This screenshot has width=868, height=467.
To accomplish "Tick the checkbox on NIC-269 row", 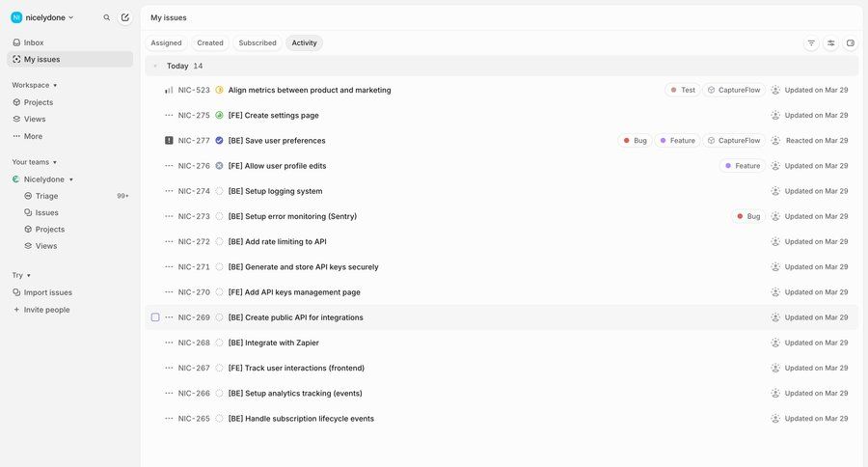I will (x=155, y=317).
